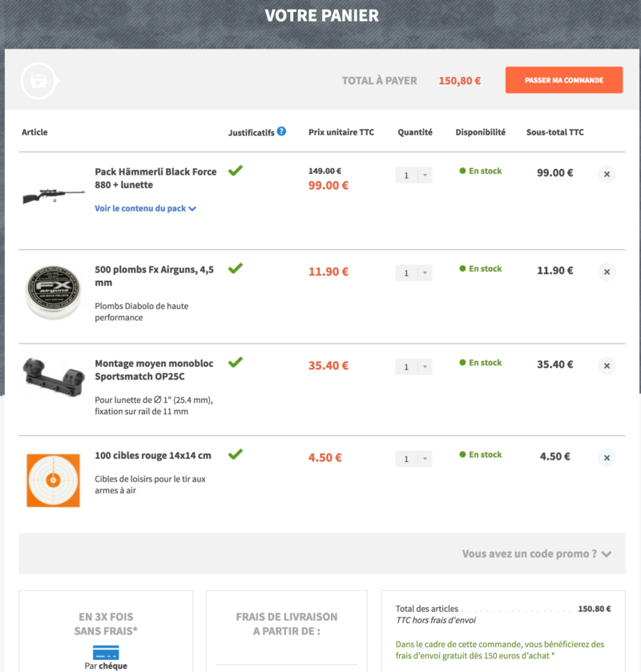Click Plombs Diabolo de haute performance description
Screen dimensions: 641x672
click(142, 312)
